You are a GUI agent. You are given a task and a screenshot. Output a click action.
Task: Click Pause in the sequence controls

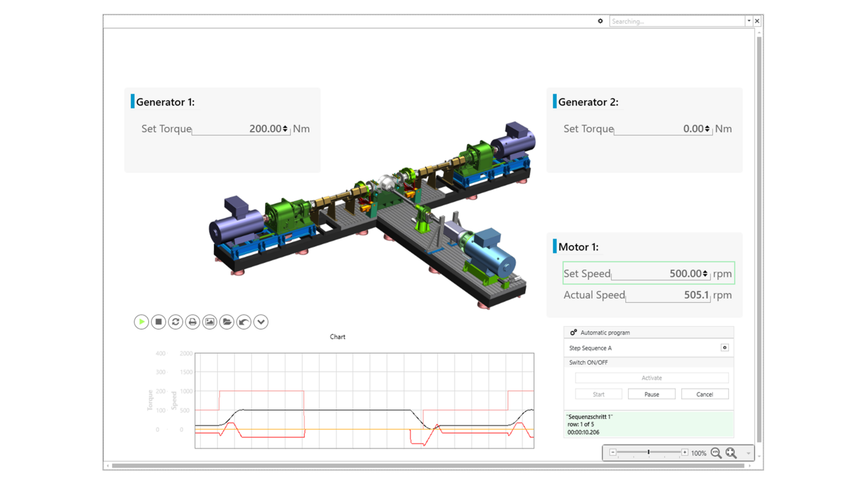point(651,394)
